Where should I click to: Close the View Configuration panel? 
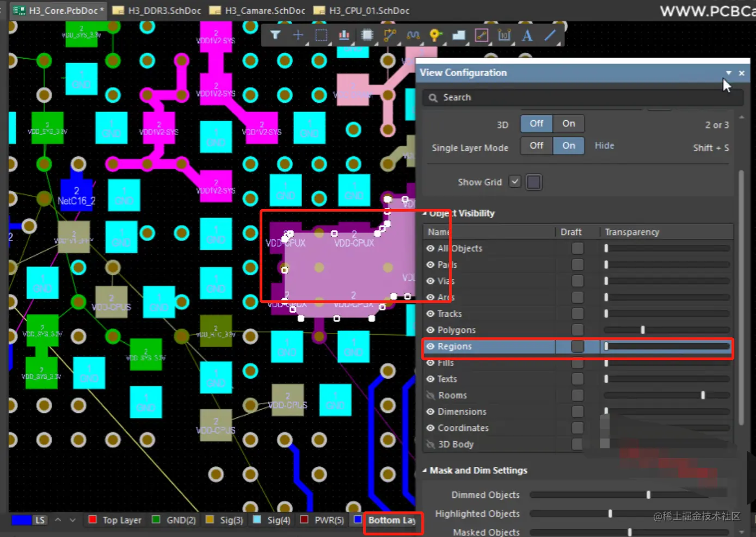pyautogui.click(x=741, y=73)
